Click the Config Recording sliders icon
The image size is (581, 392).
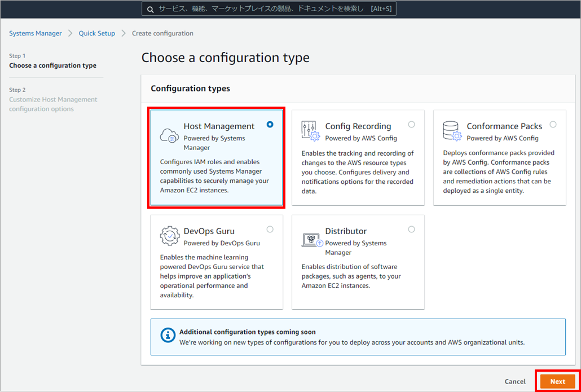310,131
